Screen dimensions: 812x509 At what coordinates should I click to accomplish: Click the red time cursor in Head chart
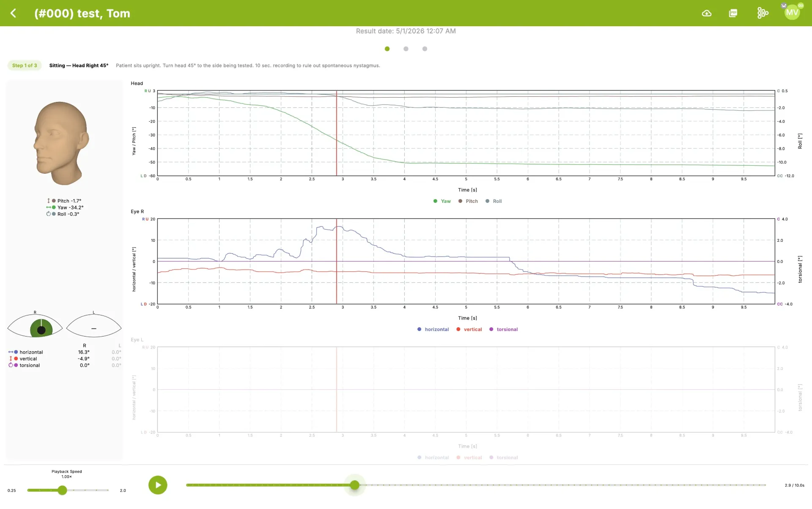tap(337, 133)
